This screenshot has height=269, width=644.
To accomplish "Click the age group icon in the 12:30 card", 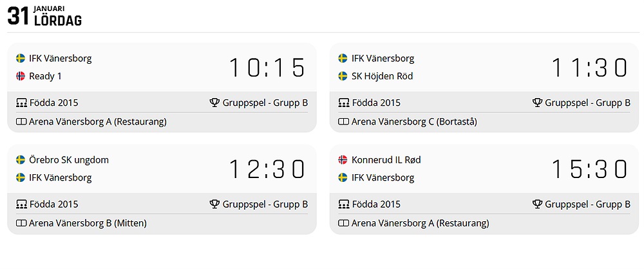I will (21, 204).
